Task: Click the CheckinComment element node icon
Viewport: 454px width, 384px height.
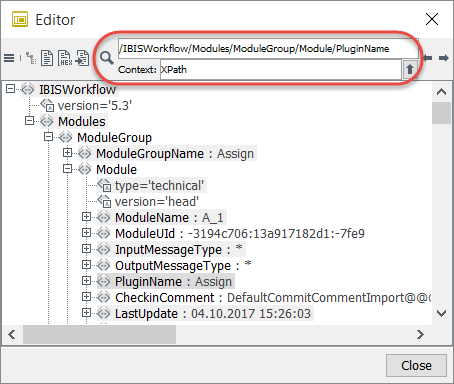Action: tap(103, 297)
